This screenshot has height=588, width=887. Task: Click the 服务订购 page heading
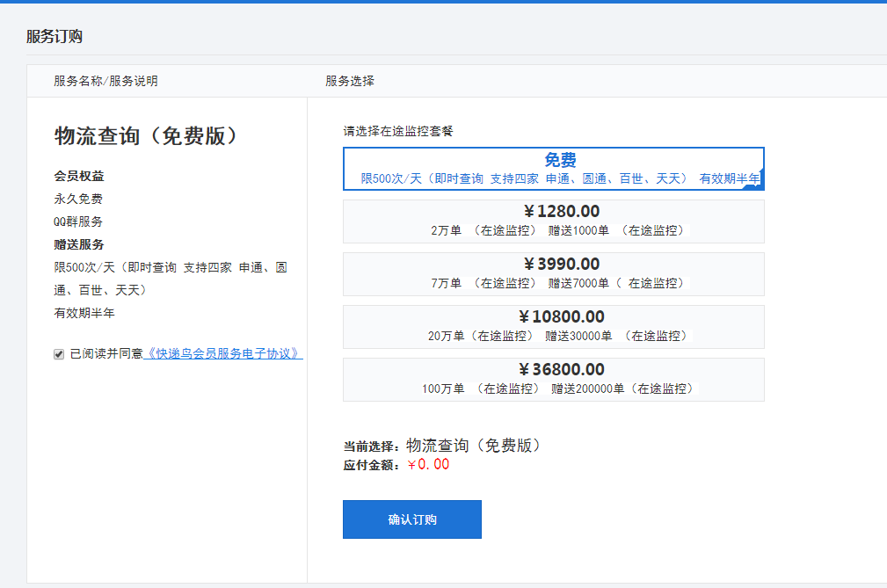point(55,37)
